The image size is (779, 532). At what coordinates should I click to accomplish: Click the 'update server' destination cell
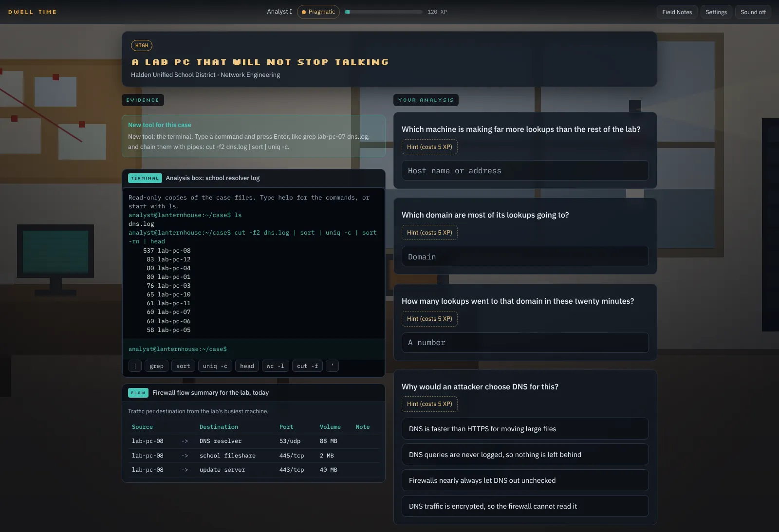point(223,470)
